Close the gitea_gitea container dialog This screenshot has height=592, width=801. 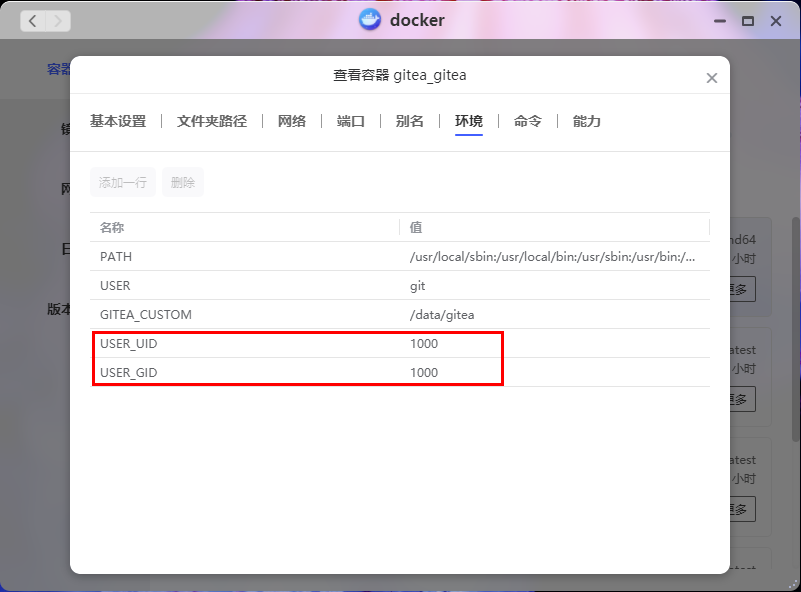(x=712, y=78)
